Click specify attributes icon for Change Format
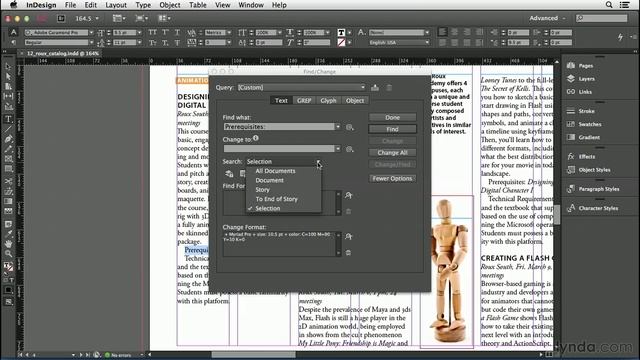640x360 pixels. tap(348, 236)
